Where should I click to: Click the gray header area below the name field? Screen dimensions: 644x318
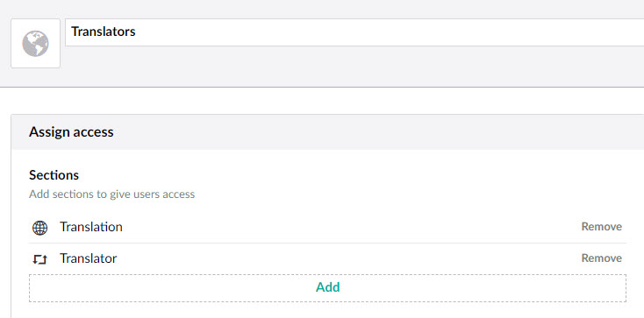point(354,67)
